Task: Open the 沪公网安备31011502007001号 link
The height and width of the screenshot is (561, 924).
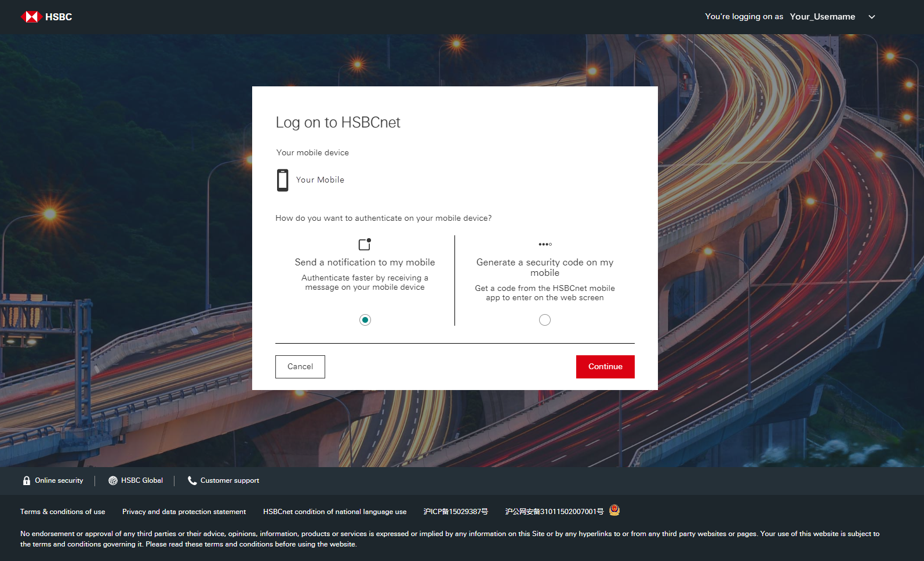Action: pos(554,512)
